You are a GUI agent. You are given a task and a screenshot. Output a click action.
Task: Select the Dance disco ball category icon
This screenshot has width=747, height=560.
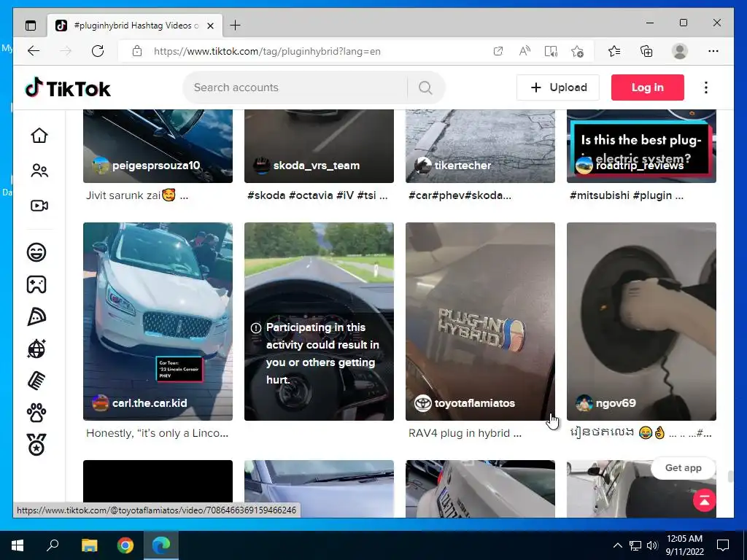point(36,349)
